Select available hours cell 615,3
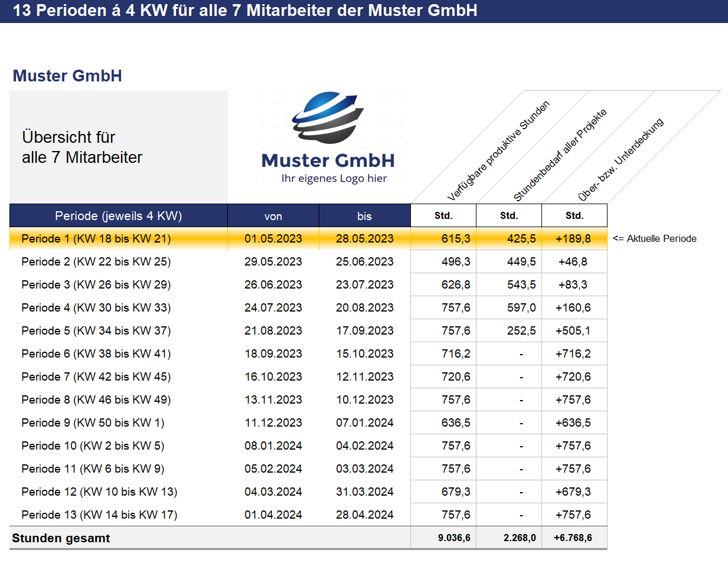The image size is (728, 570). pos(443,238)
